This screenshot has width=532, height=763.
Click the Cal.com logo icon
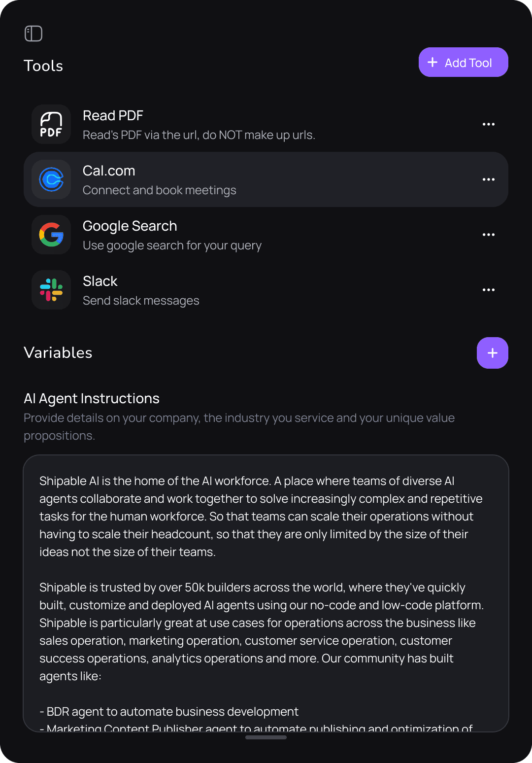point(51,179)
